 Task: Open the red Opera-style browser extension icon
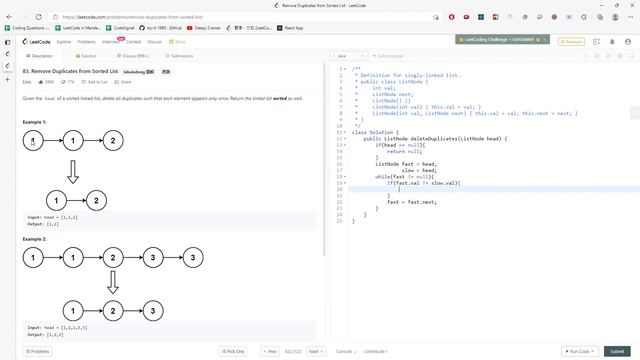[451, 17]
